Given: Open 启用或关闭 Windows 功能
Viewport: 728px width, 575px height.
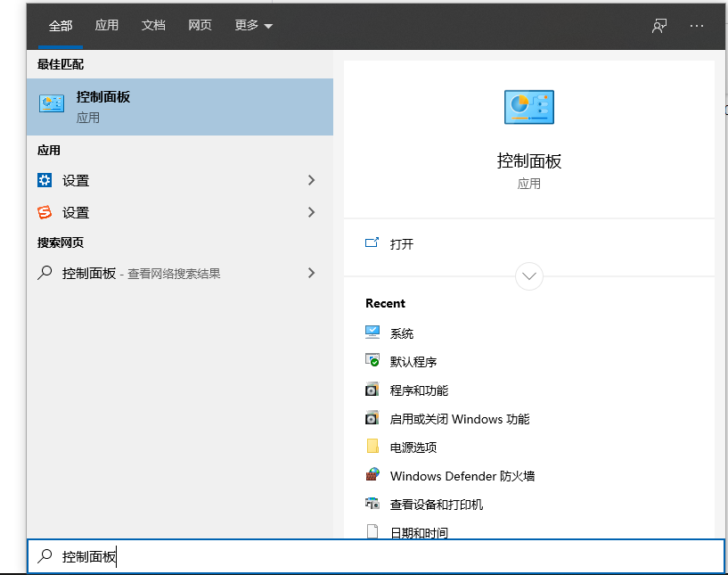Looking at the screenshot, I should (459, 419).
